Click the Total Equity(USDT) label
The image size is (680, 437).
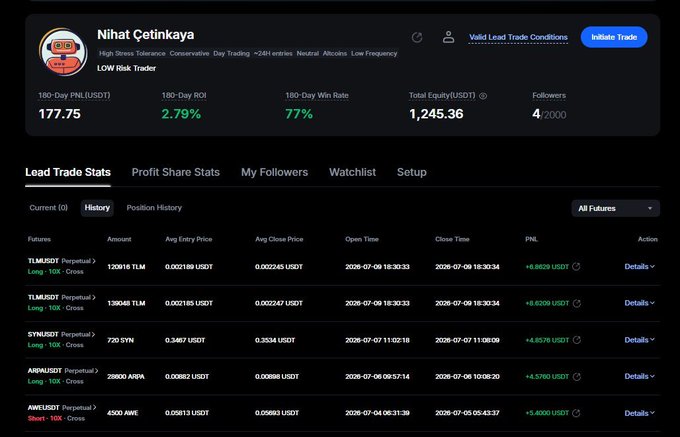click(442, 95)
